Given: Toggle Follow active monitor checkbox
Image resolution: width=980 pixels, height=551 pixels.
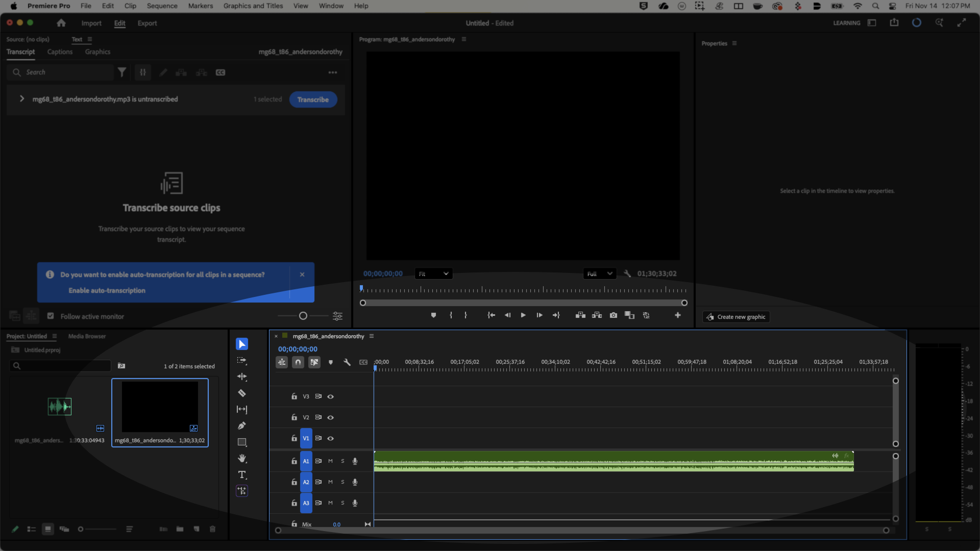Looking at the screenshot, I should [x=51, y=316].
